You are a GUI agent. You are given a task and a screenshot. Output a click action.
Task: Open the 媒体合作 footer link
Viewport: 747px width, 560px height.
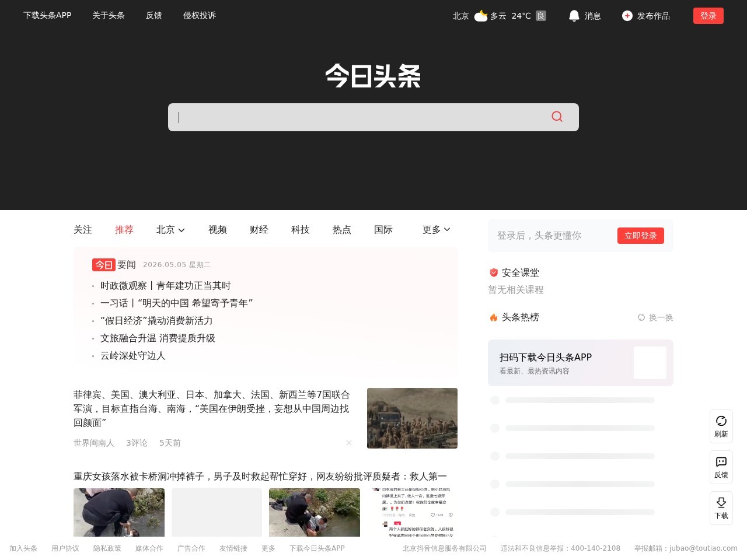pyautogui.click(x=149, y=548)
